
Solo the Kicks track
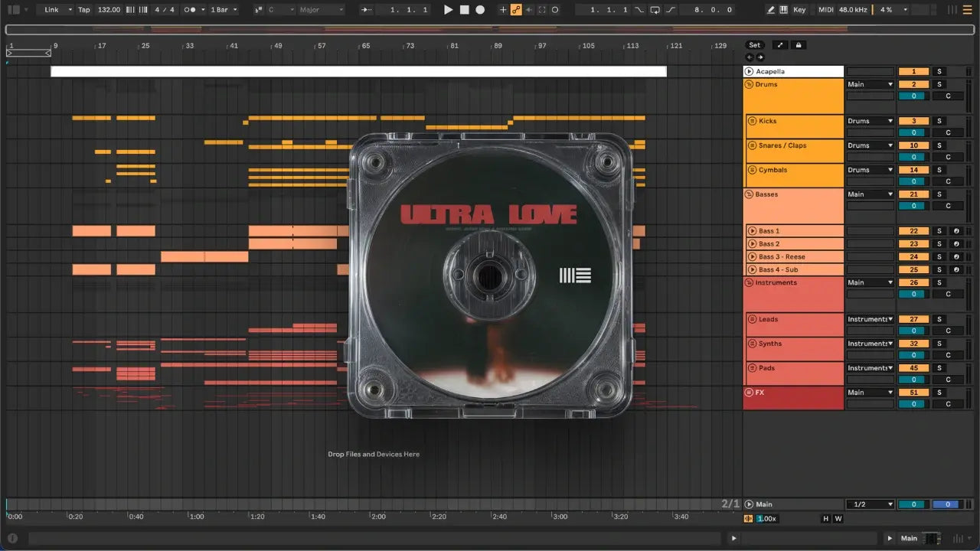[939, 121]
